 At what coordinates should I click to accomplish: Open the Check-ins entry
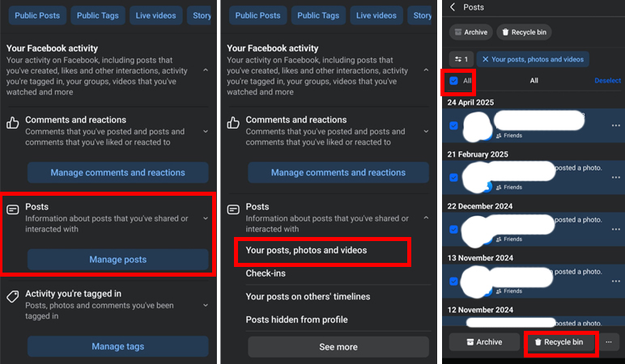pyautogui.click(x=266, y=273)
